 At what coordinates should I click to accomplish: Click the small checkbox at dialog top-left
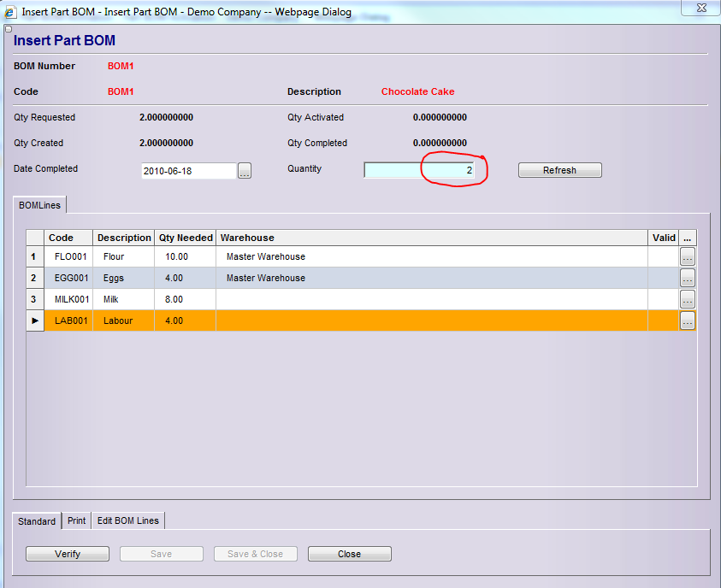tap(9, 29)
